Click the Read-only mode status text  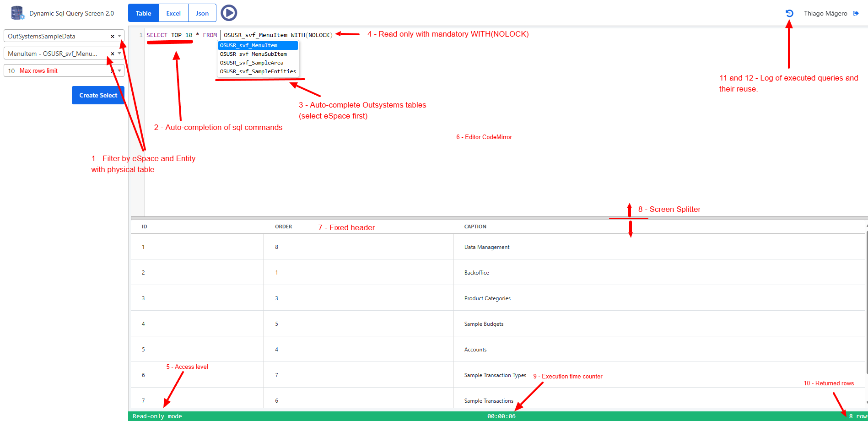[x=157, y=416]
